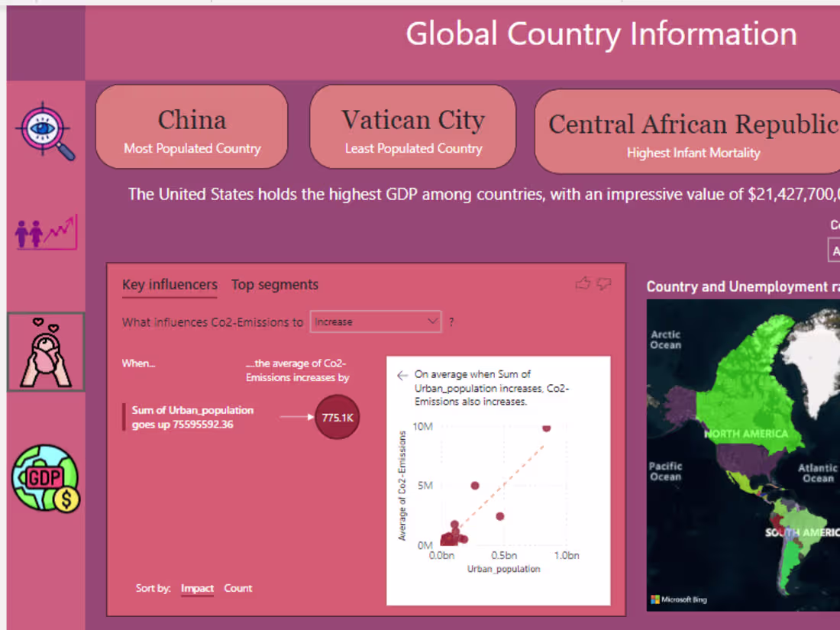Click the China most populated country card
The width and height of the screenshot is (840, 630).
(x=191, y=126)
